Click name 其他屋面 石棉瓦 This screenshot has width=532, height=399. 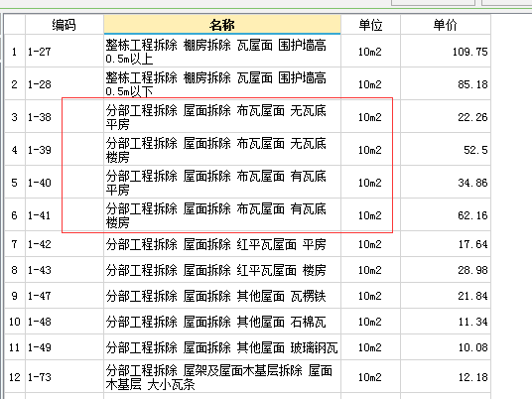(222, 322)
